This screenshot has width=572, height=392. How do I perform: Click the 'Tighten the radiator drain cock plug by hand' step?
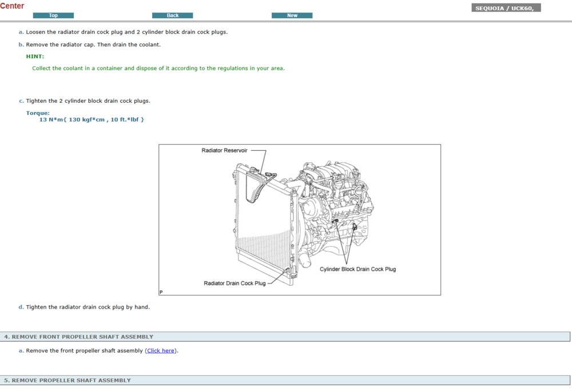(x=88, y=307)
